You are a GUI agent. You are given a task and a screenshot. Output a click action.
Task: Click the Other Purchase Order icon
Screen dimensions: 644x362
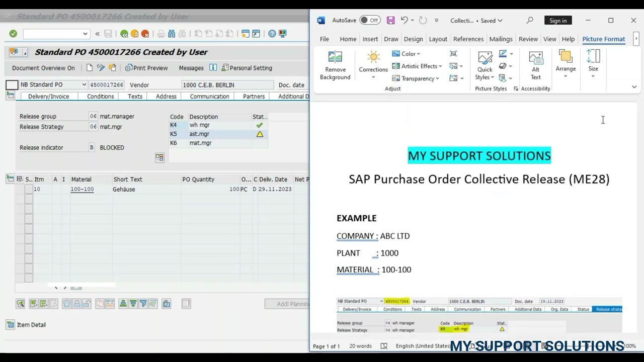click(x=113, y=68)
